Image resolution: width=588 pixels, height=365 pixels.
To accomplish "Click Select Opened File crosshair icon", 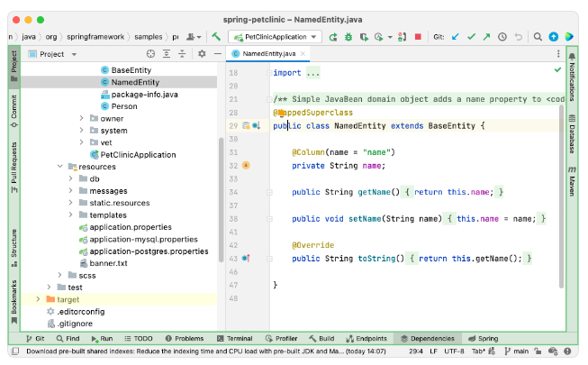I will pyautogui.click(x=150, y=54).
